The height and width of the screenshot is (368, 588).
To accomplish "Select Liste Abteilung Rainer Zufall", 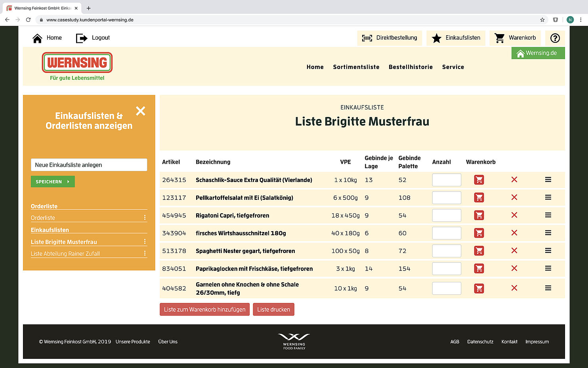I will pos(65,254).
